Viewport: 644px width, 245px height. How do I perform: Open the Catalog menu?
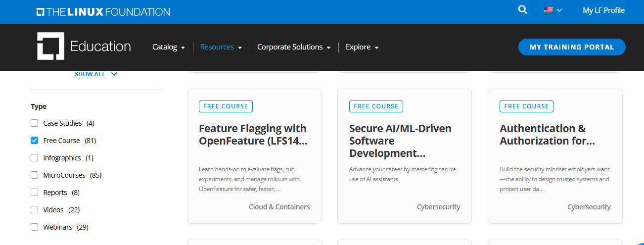click(169, 47)
